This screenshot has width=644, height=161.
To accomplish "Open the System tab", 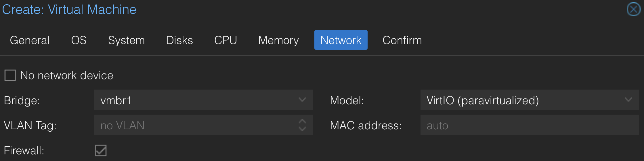I will (126, 40).
